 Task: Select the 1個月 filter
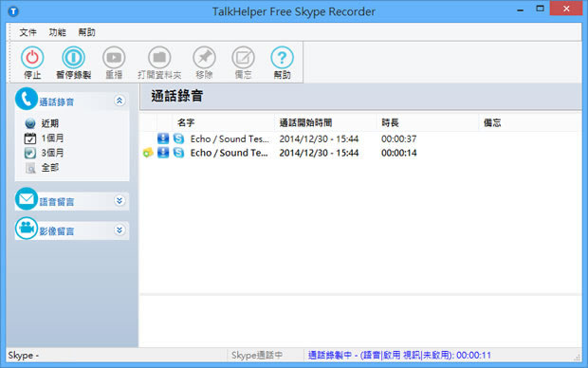[52, 138]
